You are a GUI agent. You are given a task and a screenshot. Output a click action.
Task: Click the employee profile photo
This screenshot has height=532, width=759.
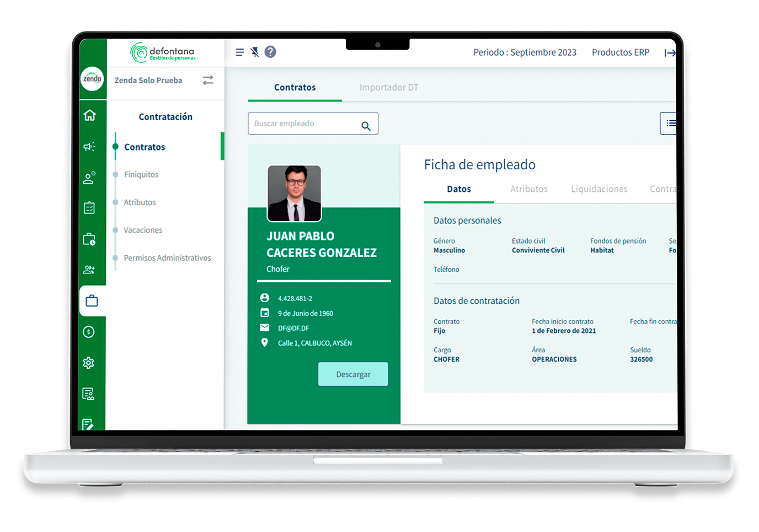295,193
